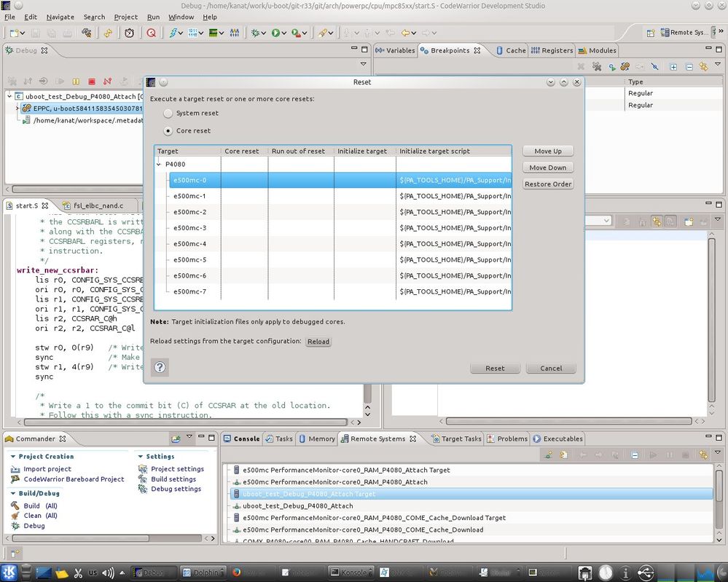Select the Core reset radio button

(168, 131)
